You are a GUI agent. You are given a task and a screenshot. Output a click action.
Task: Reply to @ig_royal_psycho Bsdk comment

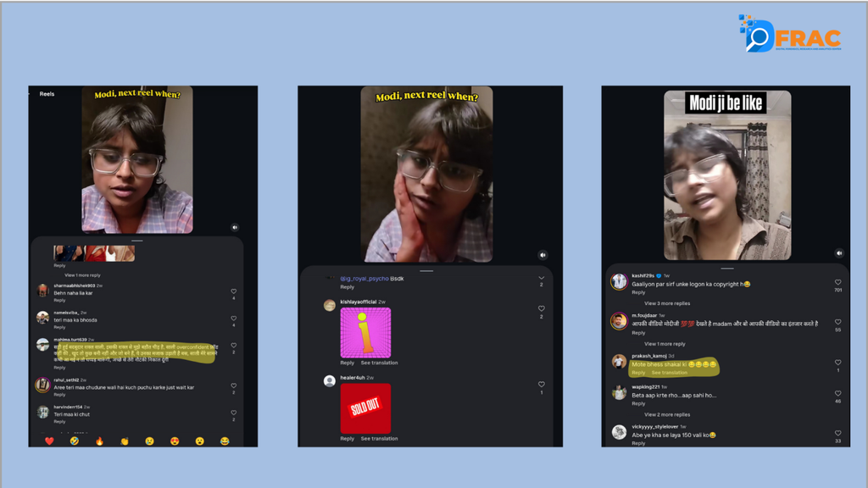[347, 286]
